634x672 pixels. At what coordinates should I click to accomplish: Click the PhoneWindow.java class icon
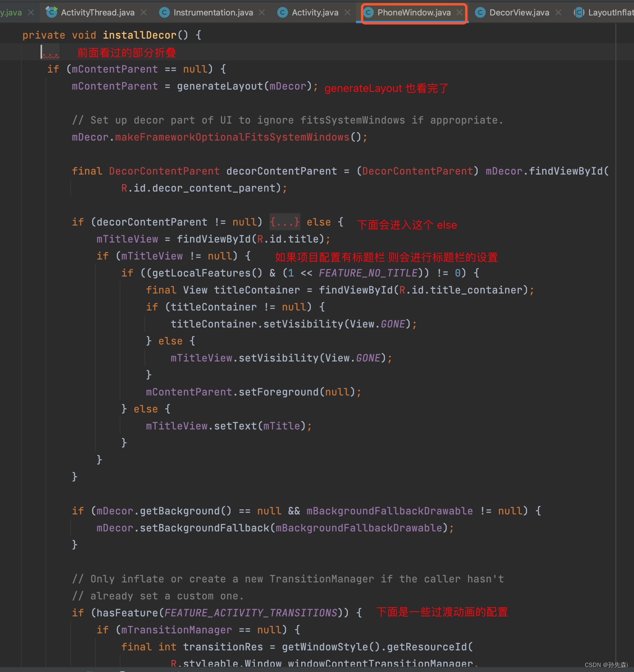tap(369, 12)
